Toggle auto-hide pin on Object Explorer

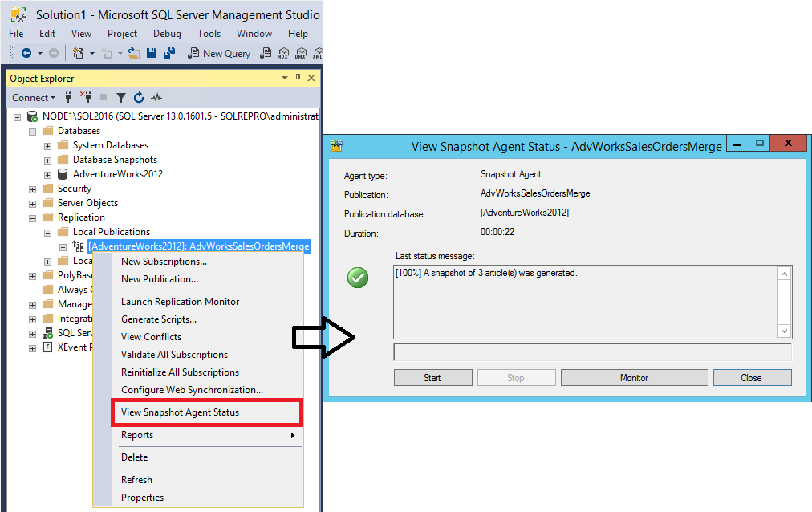pos(296,78)
